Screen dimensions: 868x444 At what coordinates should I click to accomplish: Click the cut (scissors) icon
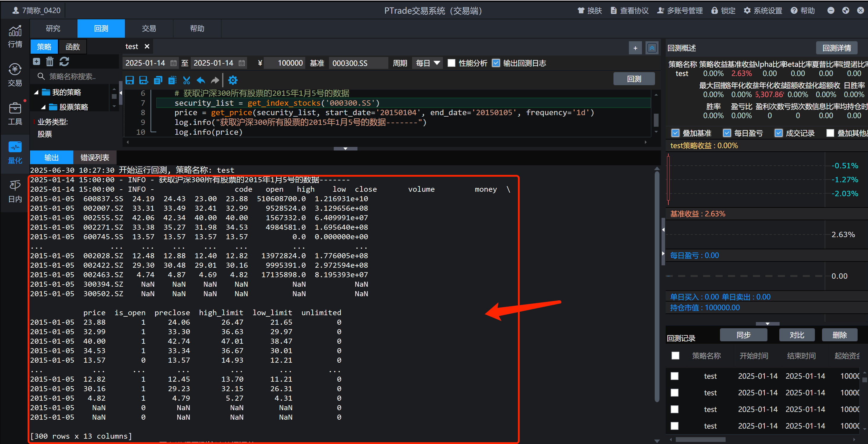point(186,80)
